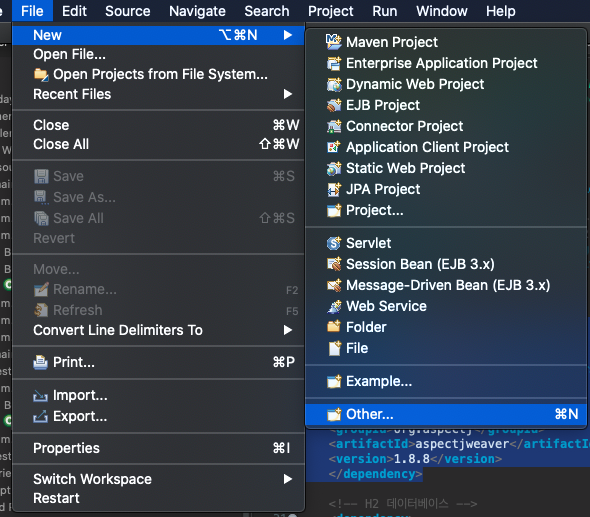Click aspectjweaver artifactId text in editor
The height and width of the screenshot is (517, 590).
(462, 444)
